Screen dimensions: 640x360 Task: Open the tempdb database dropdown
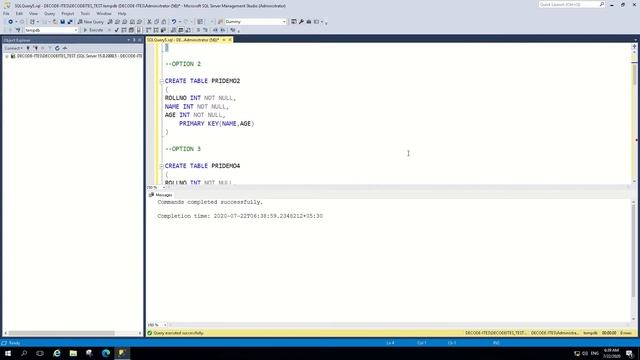pyautogui.click(x=76, y=30)
